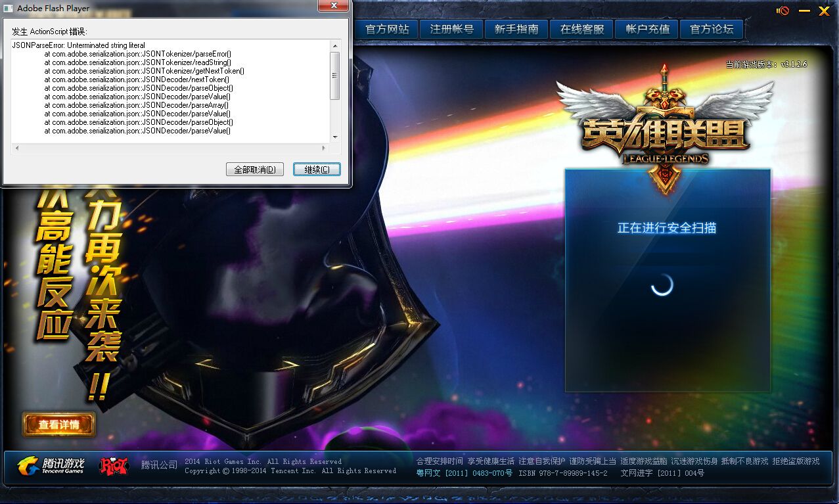The width and height of the screenshot is (839, 504).
Task: Click the scrollbar down arrow in error dialog
Action: 336,137
